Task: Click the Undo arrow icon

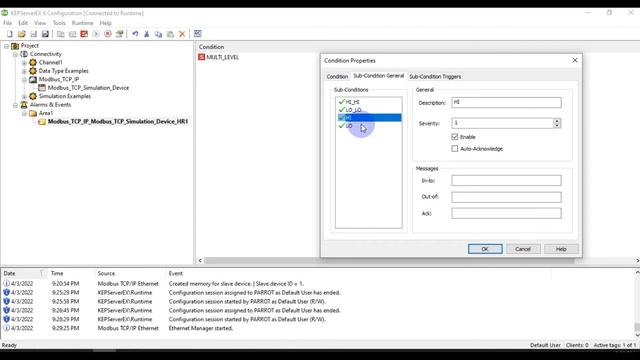Action: [135, 34]
